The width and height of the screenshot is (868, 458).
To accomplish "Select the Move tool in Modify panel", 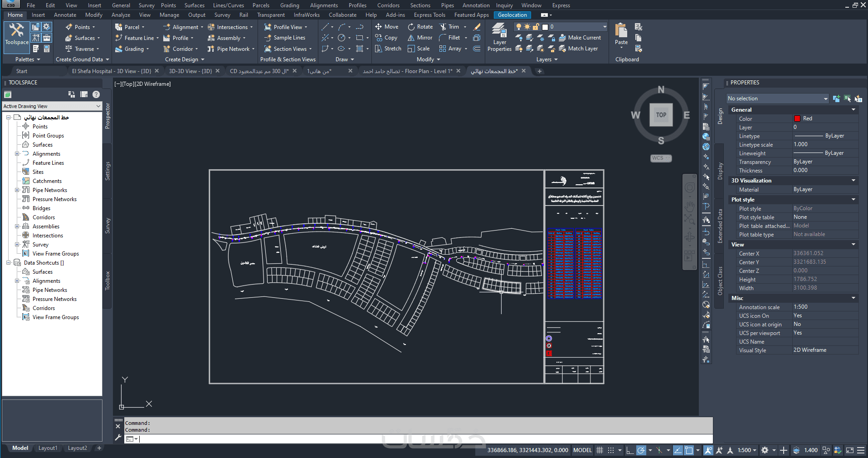I will coord(386,27).
